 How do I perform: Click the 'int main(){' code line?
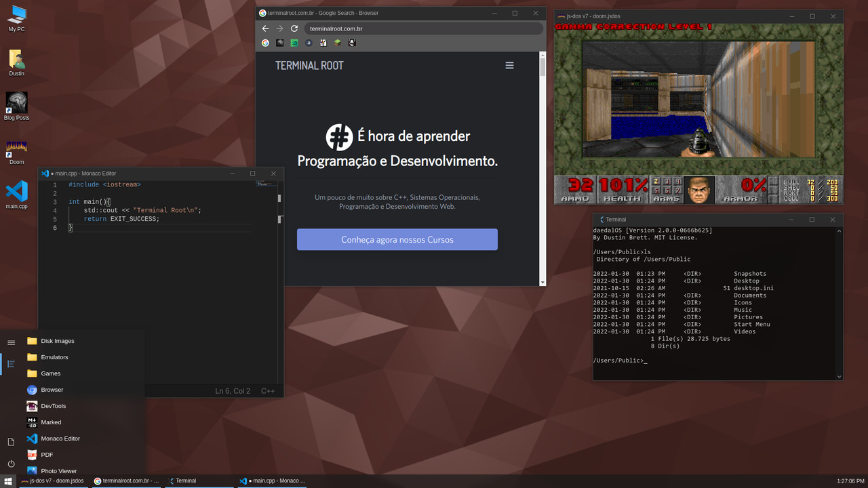coord(89,202)
